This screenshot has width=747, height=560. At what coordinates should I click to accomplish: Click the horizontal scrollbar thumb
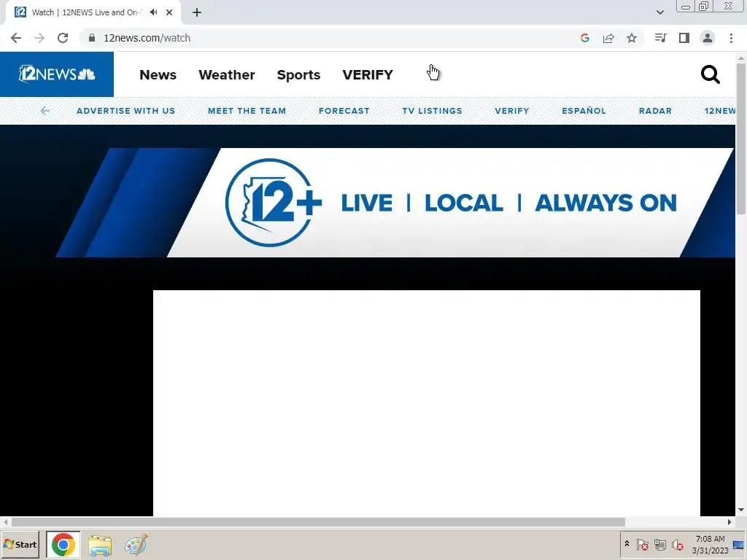point(318,522)
